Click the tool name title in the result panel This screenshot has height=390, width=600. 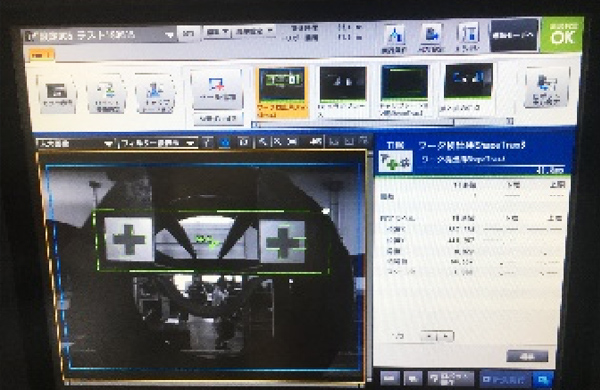pos(472,146)
